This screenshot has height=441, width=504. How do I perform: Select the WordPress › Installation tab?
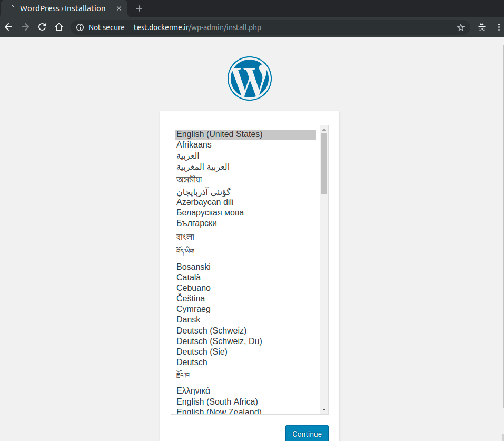point(64,8)
